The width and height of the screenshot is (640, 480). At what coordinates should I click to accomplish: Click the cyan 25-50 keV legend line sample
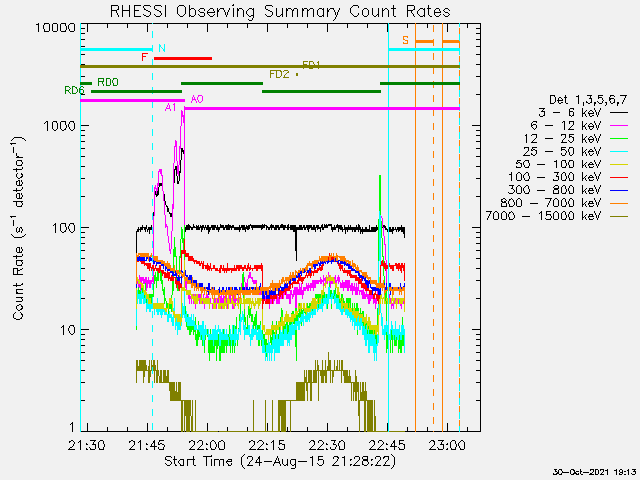[x=619, y=152]
